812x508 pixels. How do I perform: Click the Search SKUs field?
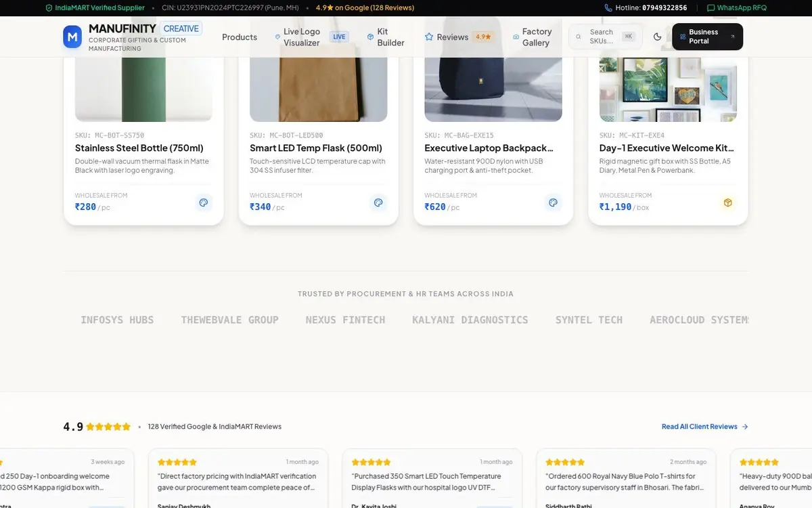point(606,37)
